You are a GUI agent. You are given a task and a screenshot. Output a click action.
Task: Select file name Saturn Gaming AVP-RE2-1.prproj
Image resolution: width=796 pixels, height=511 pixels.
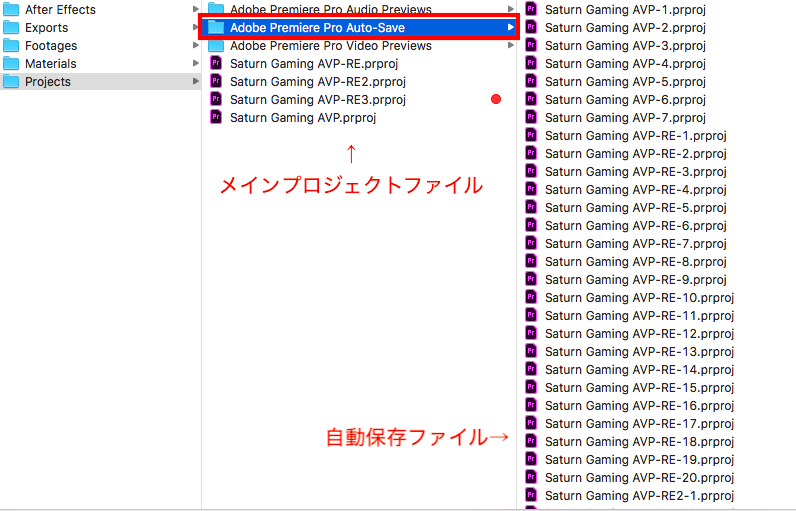point(640,496)
